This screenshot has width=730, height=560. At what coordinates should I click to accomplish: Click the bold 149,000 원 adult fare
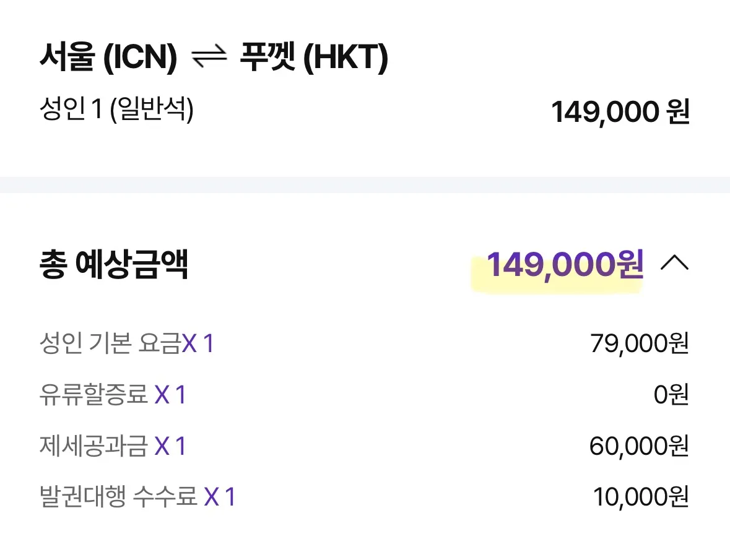coord(620,113)
